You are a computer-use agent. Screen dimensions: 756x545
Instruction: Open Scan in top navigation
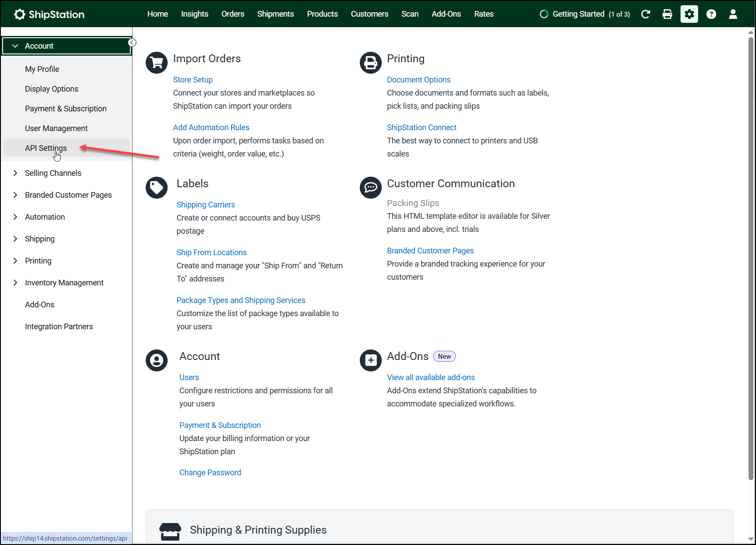pos(410,14)
